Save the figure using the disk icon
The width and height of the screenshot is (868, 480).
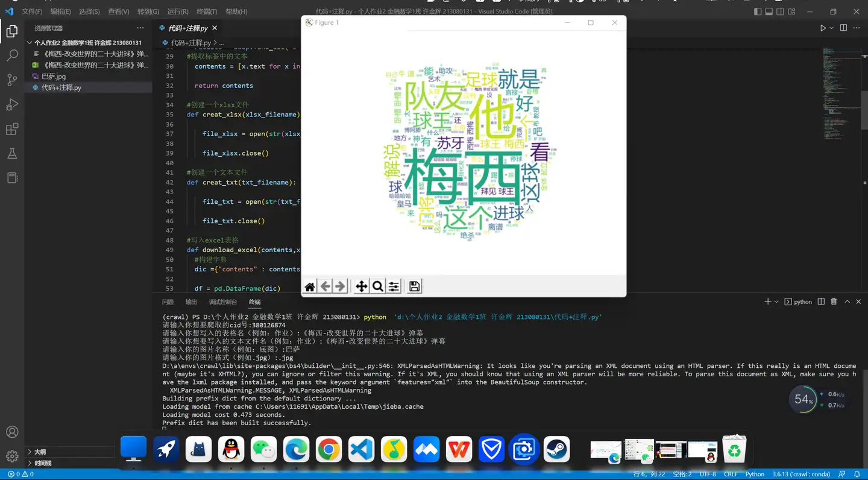414,286
